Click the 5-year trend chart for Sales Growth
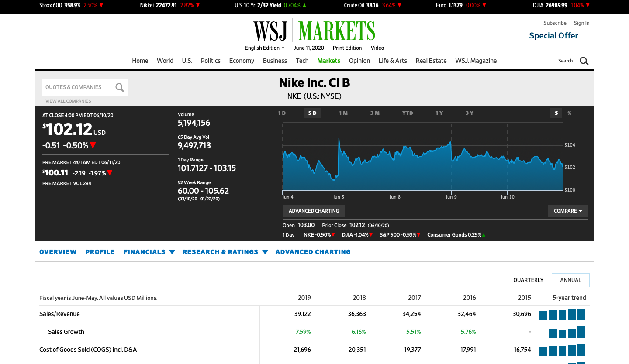 pyautogui.click(x=567, y=332)
